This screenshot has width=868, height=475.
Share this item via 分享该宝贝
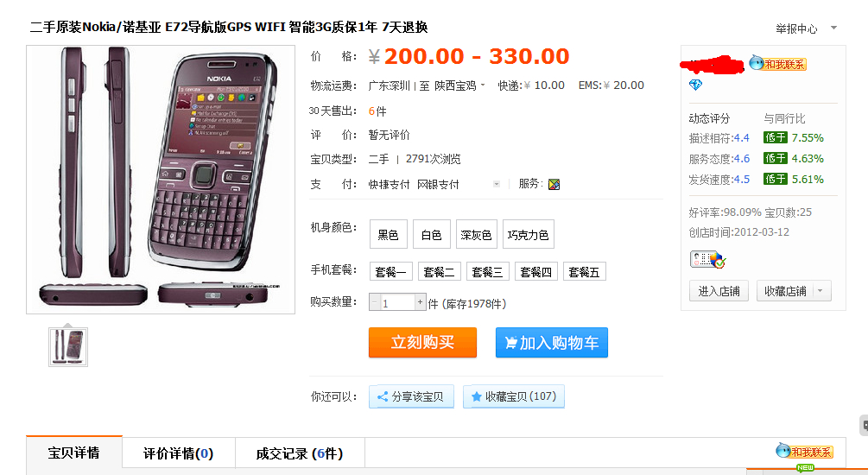[x=411, y=396]
